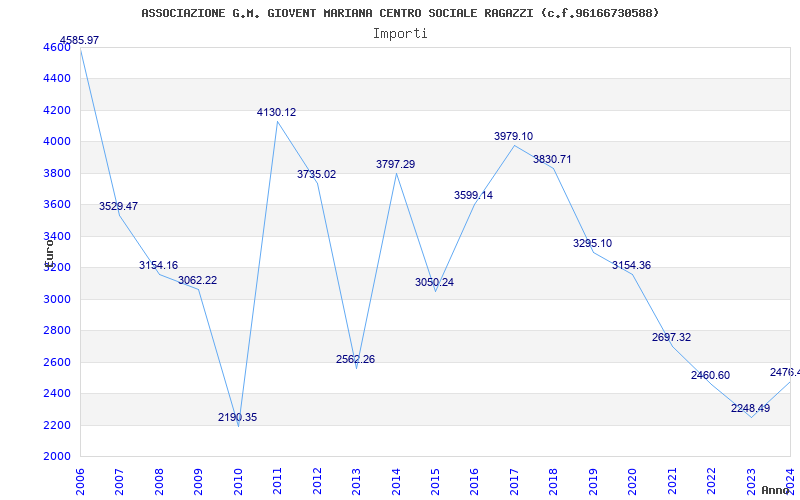The width and height of the screenshot is (800, 500).
Task: Select the 3154.36 value label
Action: pyautogui.click(x=631, y=265)
